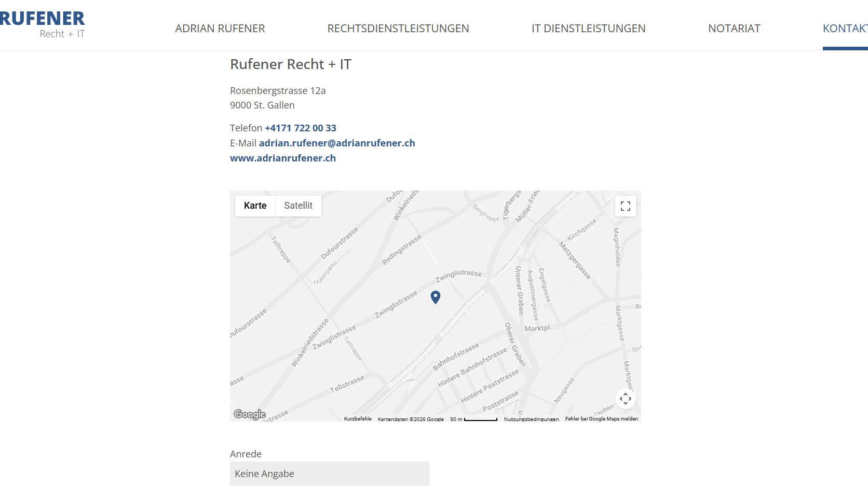Click the Google logo on map
The height and width of the screenshot is (488, 868).
point(250,414)
